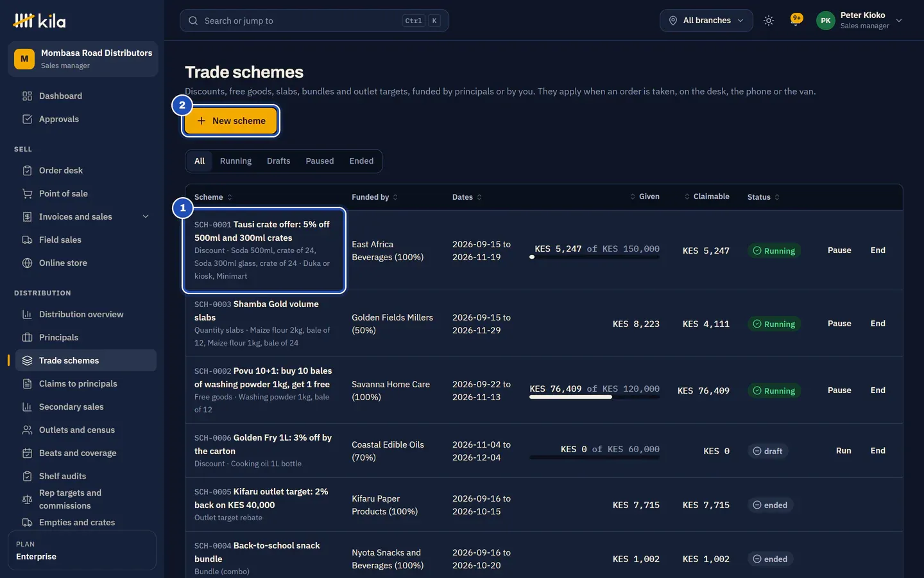924x578 pixels.
Task: Click the Field sales truck icon
Action: (27, 240)
